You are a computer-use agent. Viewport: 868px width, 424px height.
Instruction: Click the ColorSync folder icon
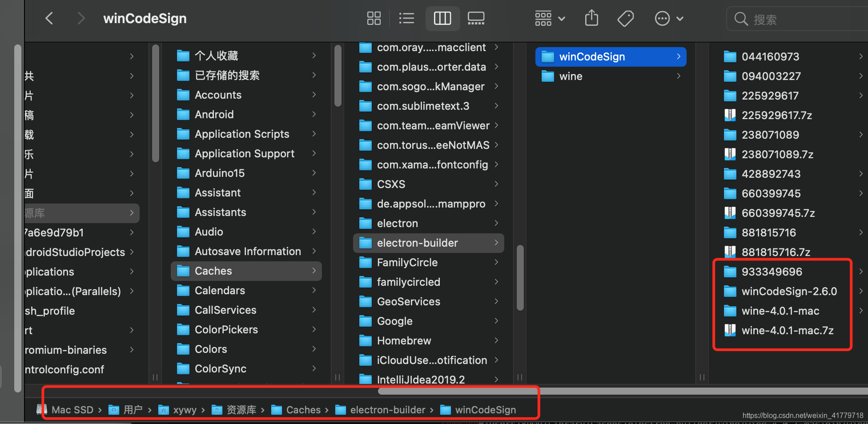(183, 369)
